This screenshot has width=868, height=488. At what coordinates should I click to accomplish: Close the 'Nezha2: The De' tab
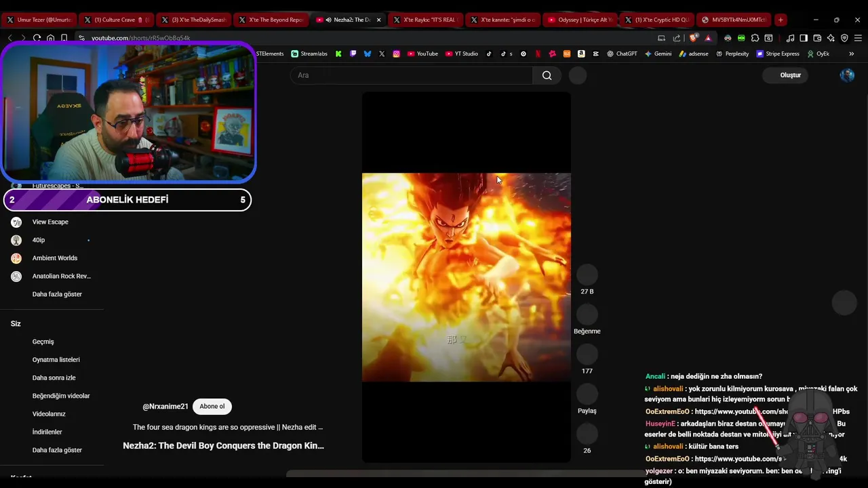pyautogui.click(x=378, y=20)
